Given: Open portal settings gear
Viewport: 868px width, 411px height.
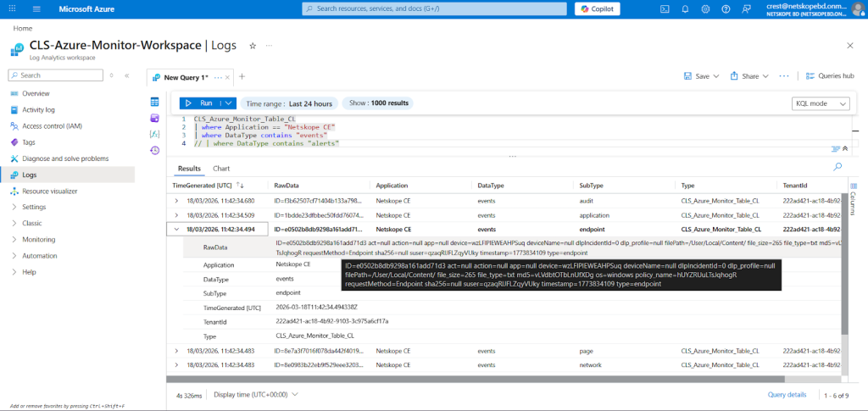Looking at the screenshot, I should click(x=705, y=8).
